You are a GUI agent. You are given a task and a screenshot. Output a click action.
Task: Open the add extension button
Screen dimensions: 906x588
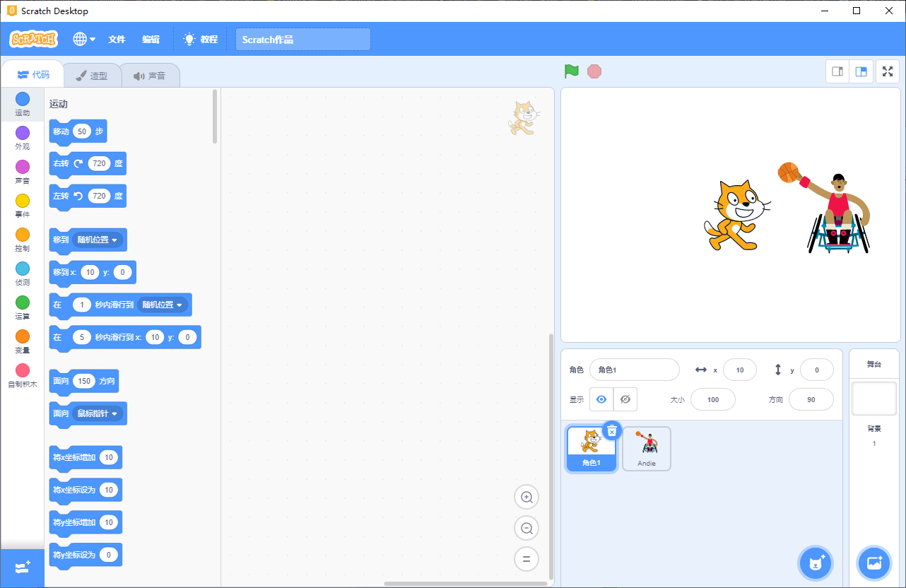[x=23, y=568]
